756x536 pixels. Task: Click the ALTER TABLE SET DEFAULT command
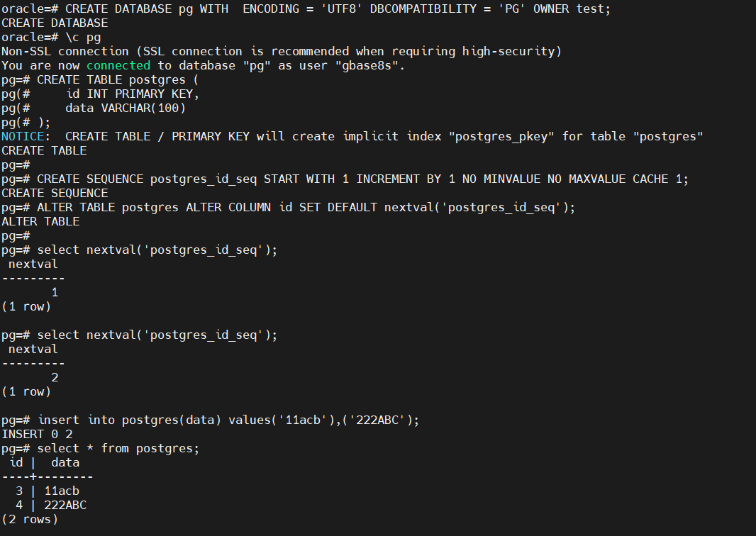306,207
